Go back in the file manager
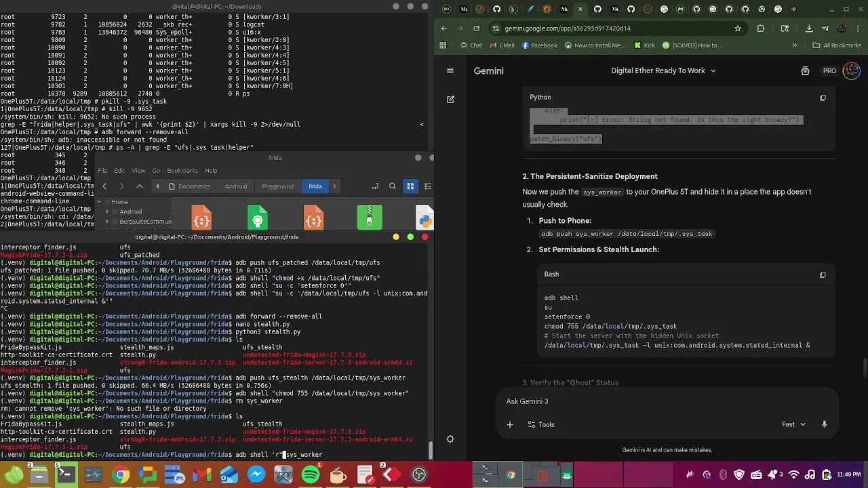The height and width of the screenshot is (488, 868). tap(104, 186)
